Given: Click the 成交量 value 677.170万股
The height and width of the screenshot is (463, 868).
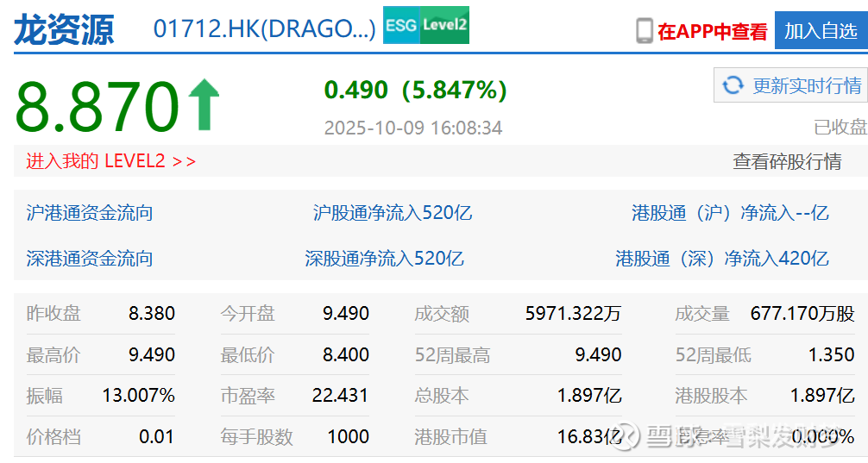Looking at the screenshot, I should point(802,314).
